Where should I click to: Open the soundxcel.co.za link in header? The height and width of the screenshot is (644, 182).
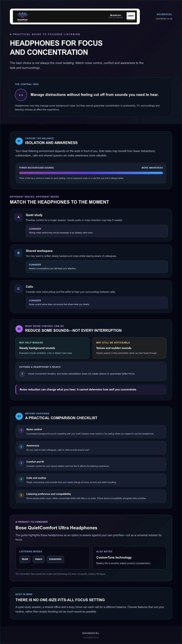[164, 19]
